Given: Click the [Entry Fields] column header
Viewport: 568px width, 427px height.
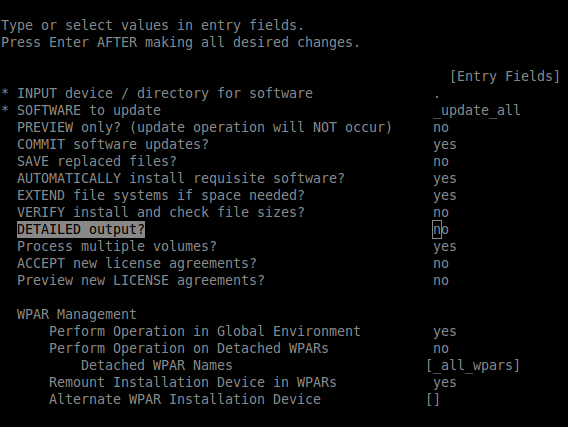Looking at the screenshot, I should point(505,76).
